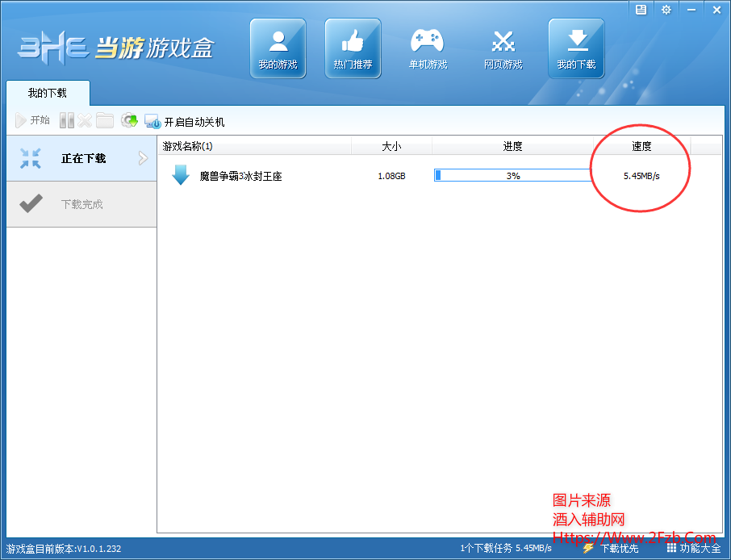Switch to the 我的下载 tab
The height and width of the screenshot is (560, 731).
(48, 93)
